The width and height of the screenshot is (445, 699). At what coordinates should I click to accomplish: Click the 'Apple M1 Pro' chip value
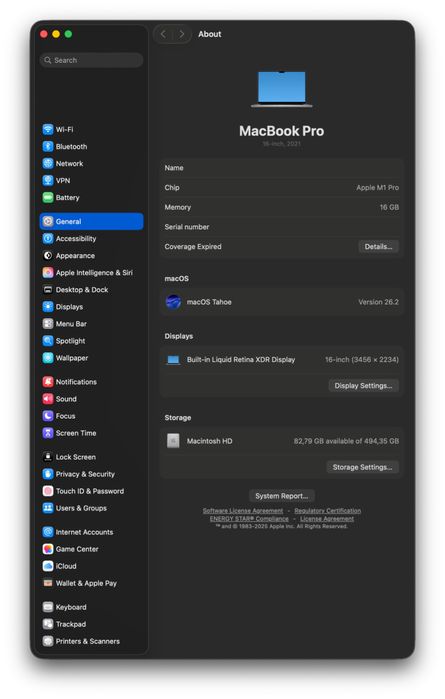point(377,188)
